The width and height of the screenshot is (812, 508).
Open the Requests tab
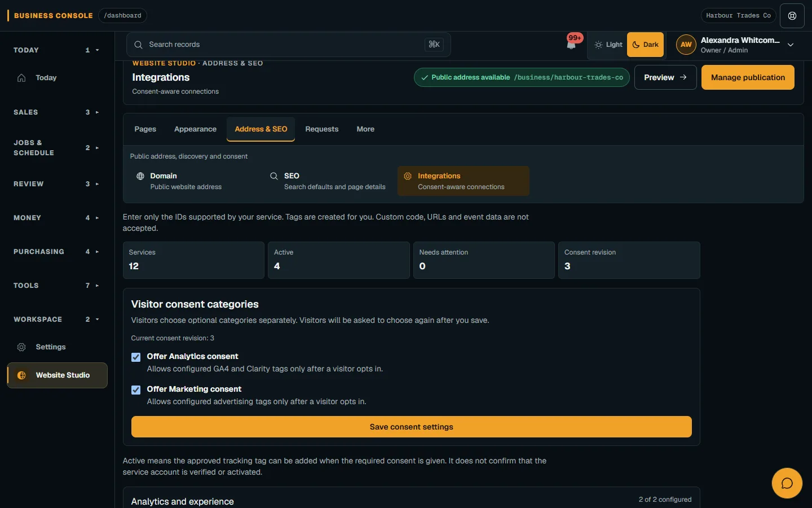(x=322, y=129)
